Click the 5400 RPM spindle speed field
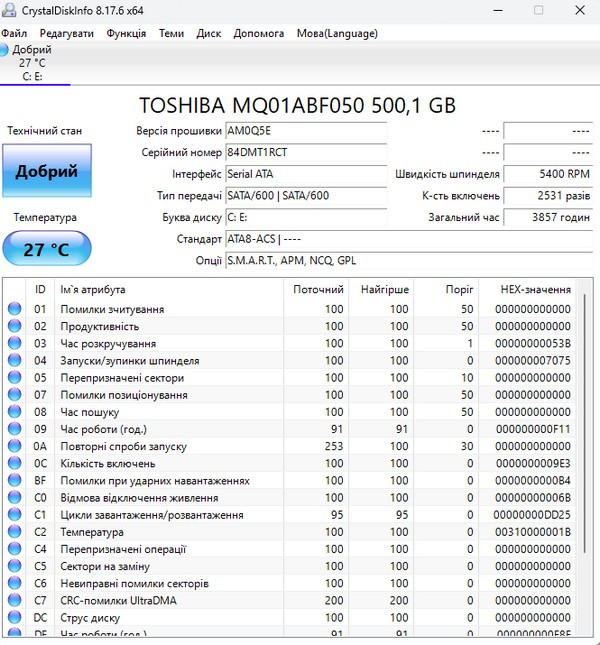Screen dimensions: 600x645 click(548, 174)
